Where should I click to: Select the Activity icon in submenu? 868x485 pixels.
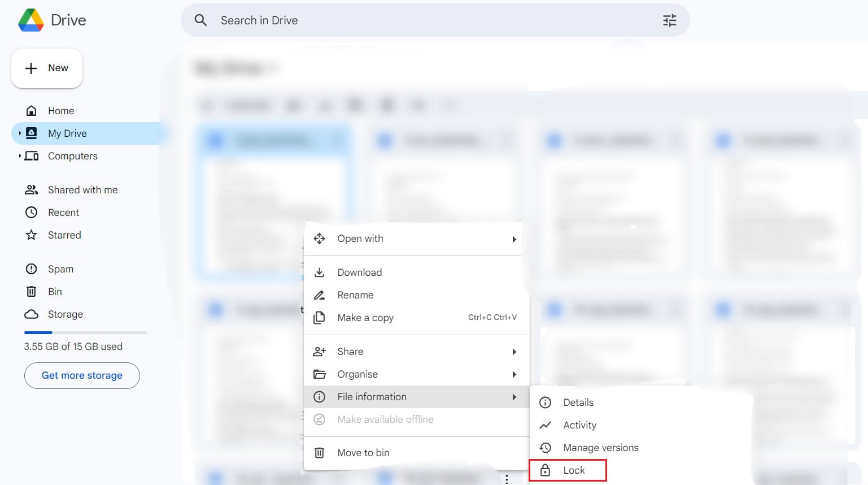(546, 425)
